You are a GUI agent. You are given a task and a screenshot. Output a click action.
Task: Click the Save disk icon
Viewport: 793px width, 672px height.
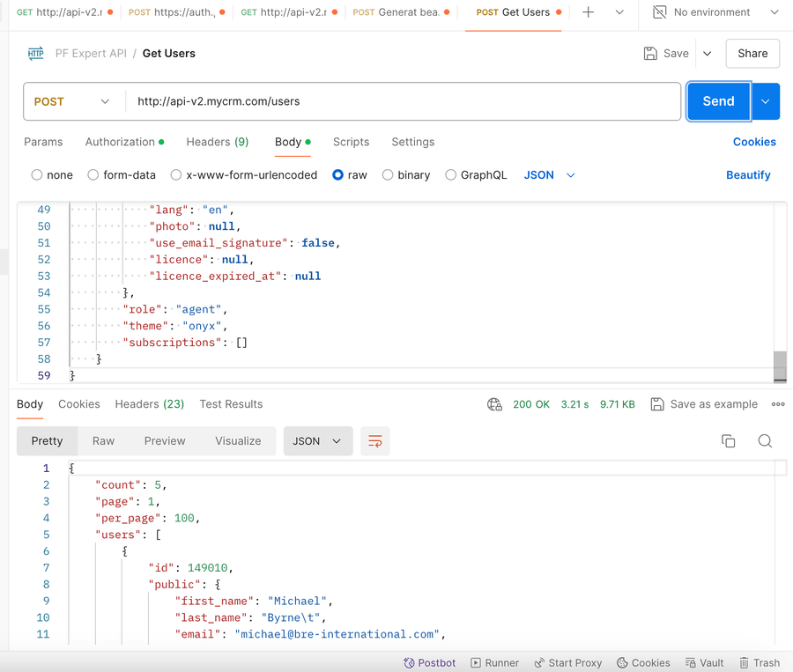pos(651,54)
